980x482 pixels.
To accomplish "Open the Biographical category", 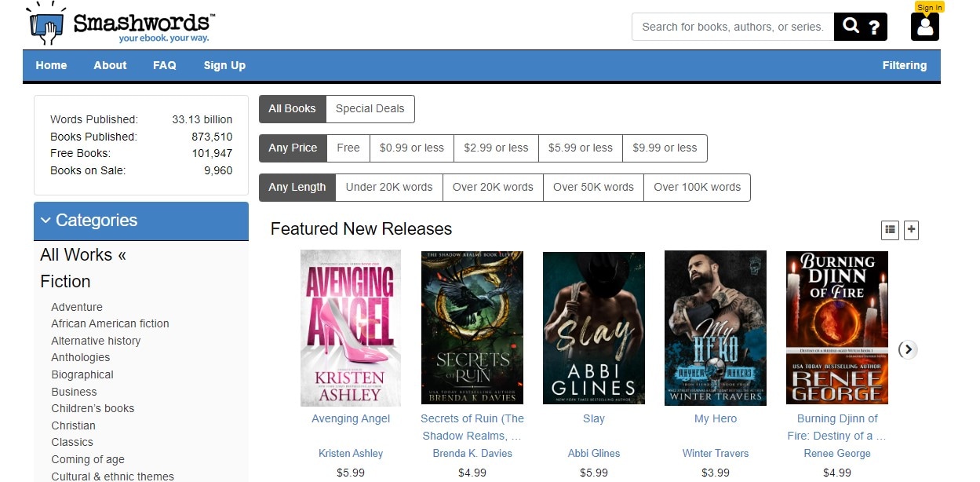I will pyautogui.click(x=82, y=374).
